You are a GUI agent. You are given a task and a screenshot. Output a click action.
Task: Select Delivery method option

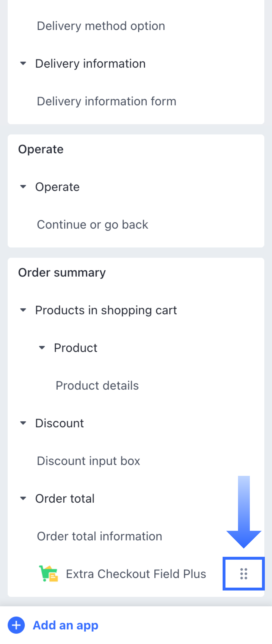[101, 26]
